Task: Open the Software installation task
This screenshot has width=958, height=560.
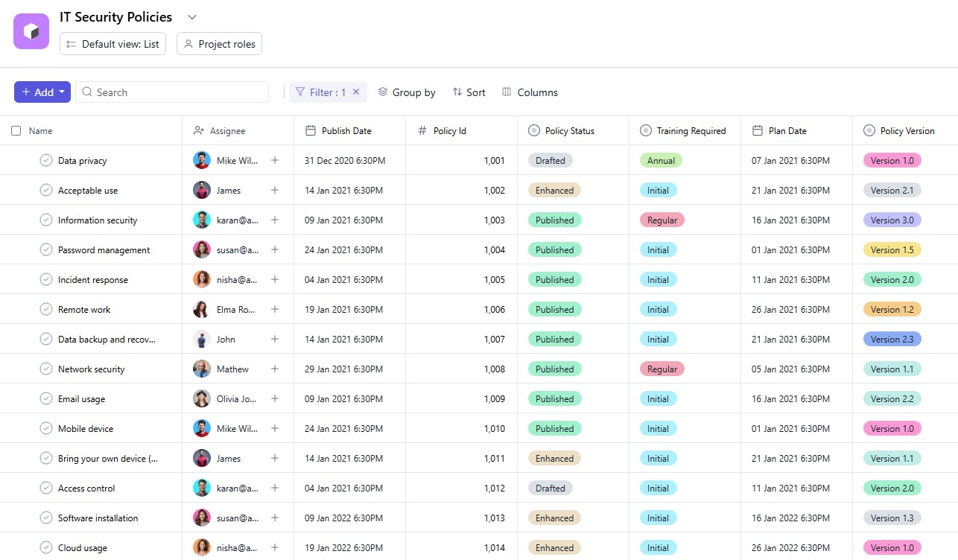Action: pos(98,518)
